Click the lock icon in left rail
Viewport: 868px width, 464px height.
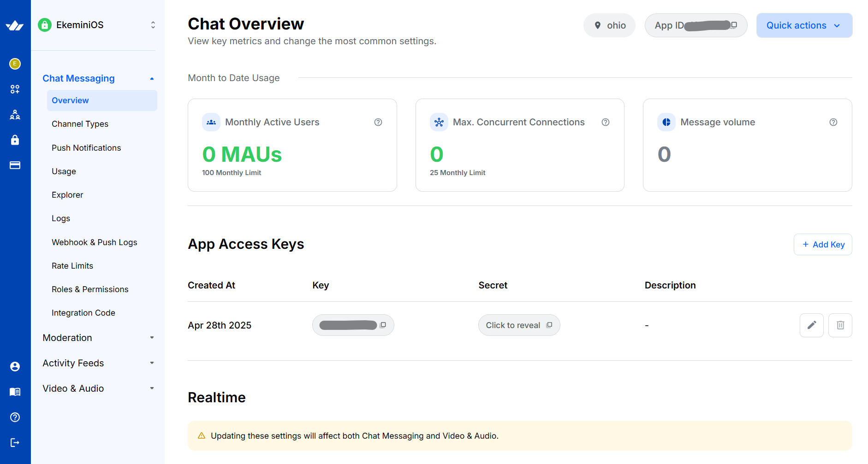point(15,140)
